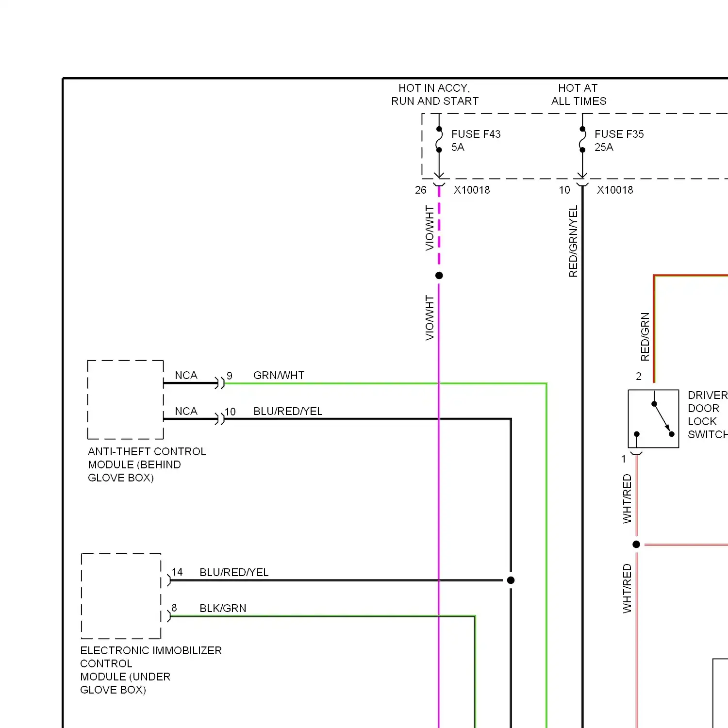
Task: Select the "ELECTRONIC IMMOBILIZER CONTROL MODULE" label
Action: [151, 670]
